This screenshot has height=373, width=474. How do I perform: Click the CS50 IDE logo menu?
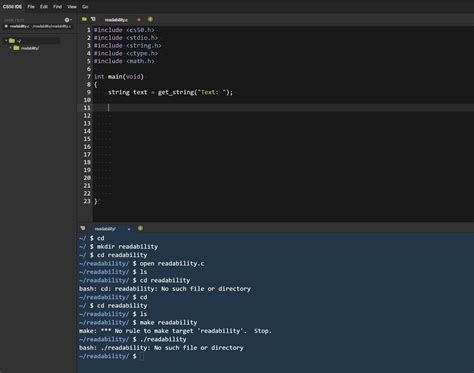12,7
